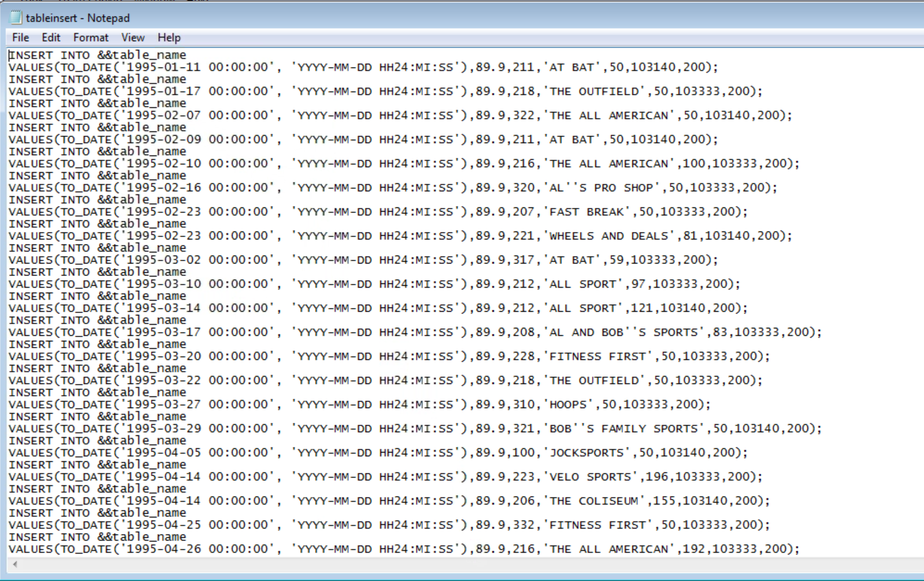Screen dimensions: 924x581
Task: Click the horizontal scrollbar left arrow
Action: (x=15, y=564)
